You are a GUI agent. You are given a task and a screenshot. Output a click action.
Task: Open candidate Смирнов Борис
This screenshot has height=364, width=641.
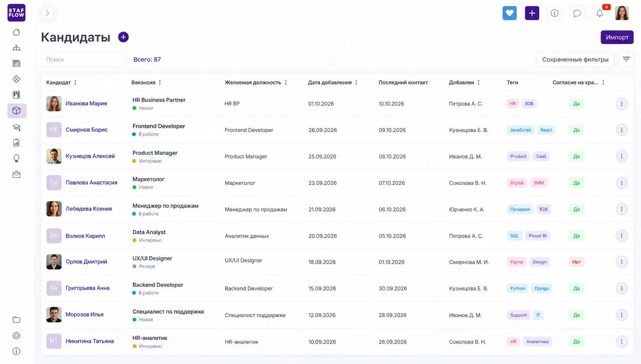click(x=87, y=130)
